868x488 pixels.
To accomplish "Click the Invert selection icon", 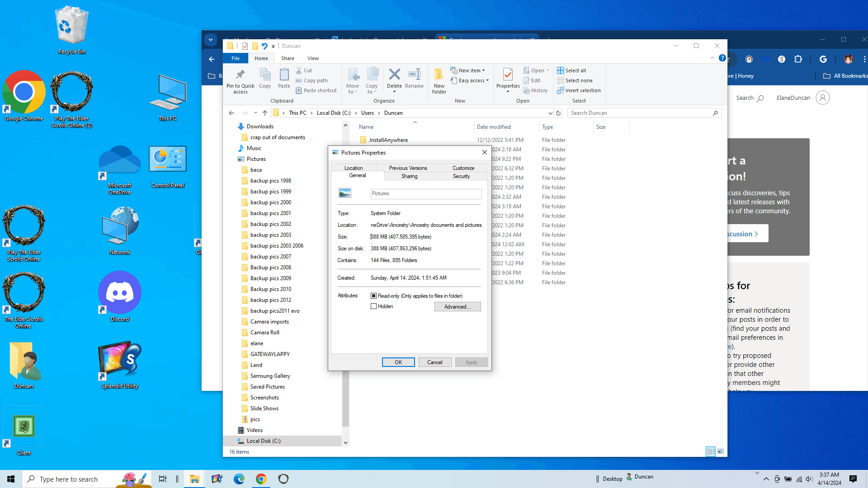I will pos(561,90).
